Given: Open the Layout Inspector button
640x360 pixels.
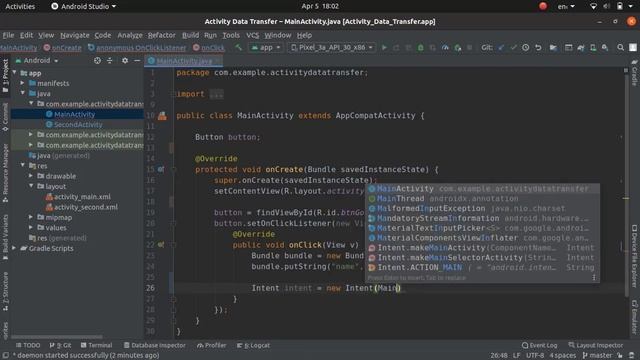Looking at the screenshot, I should click(596, 345).
